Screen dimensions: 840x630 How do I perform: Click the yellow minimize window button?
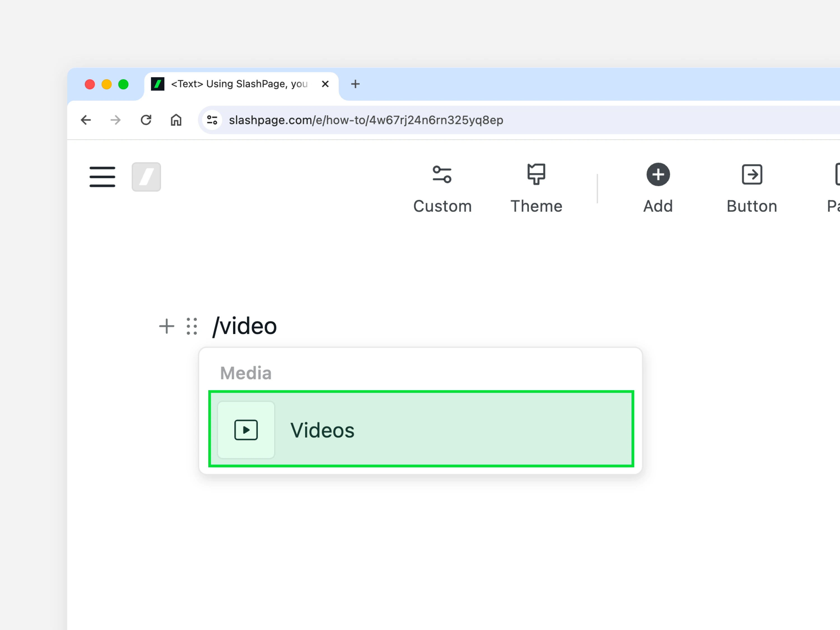pyautogui.click(x=107, y=84)
